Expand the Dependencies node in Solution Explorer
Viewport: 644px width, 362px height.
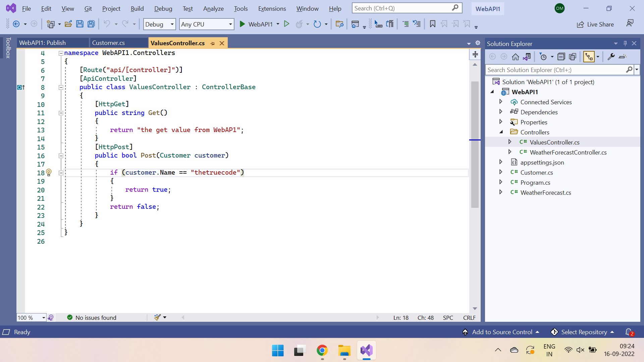[501, 112]
